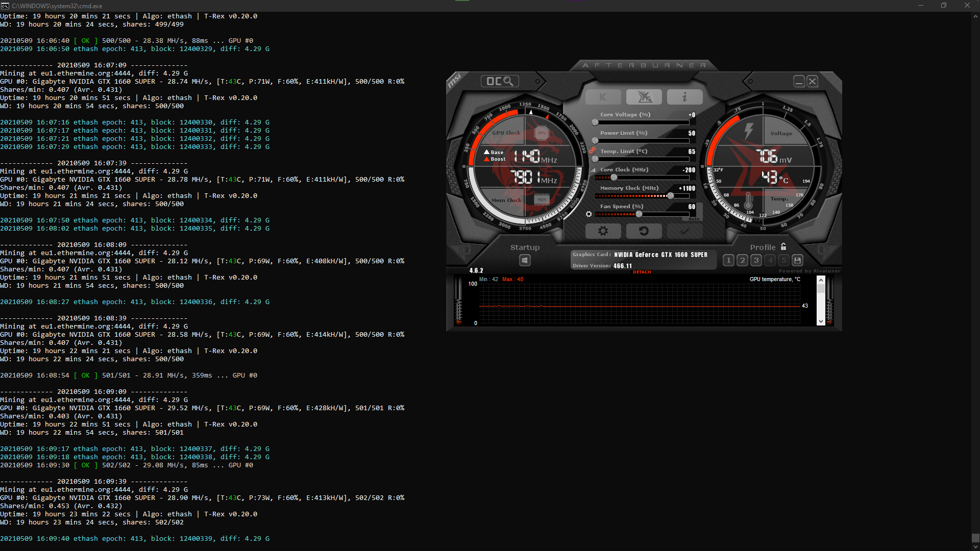Detach the monitoring graph panel
The height and width of the screenshot is (551, 980).
(x=642, y=272)
